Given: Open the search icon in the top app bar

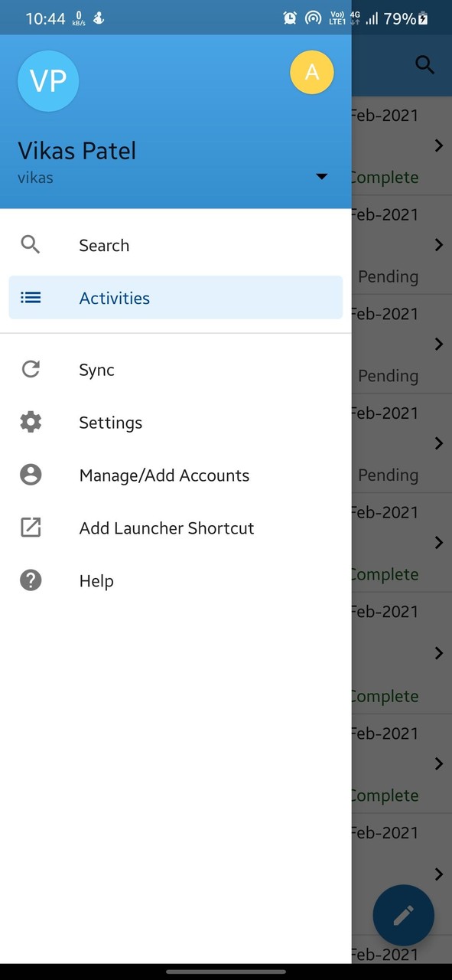Looking at the screenshot, I should click(x=424, y=65).
